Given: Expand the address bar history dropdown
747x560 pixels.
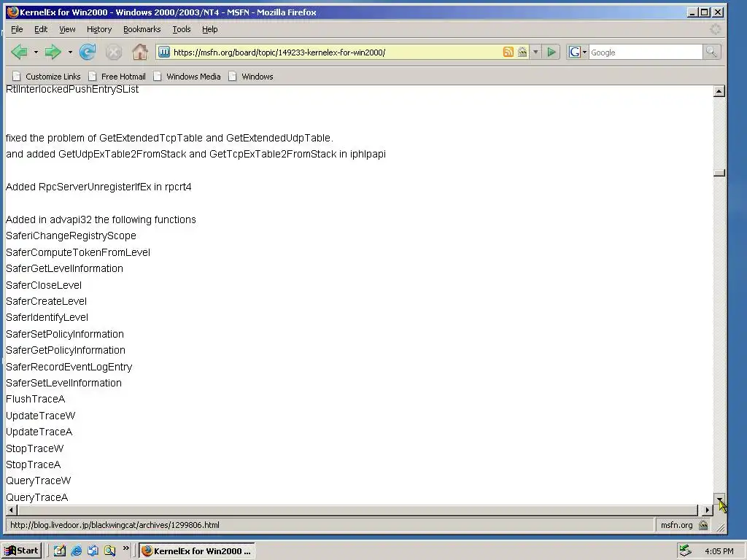Looking at the screenshot, I should coord(535,52).
